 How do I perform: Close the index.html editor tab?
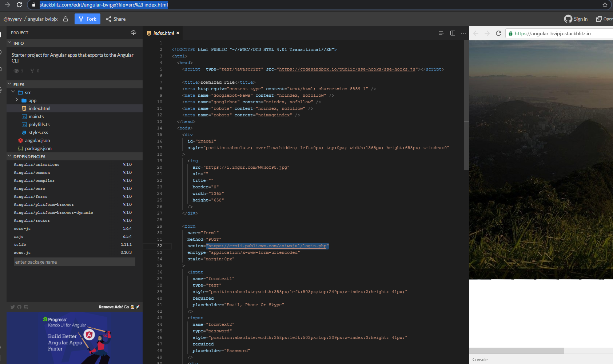point(178,33)
